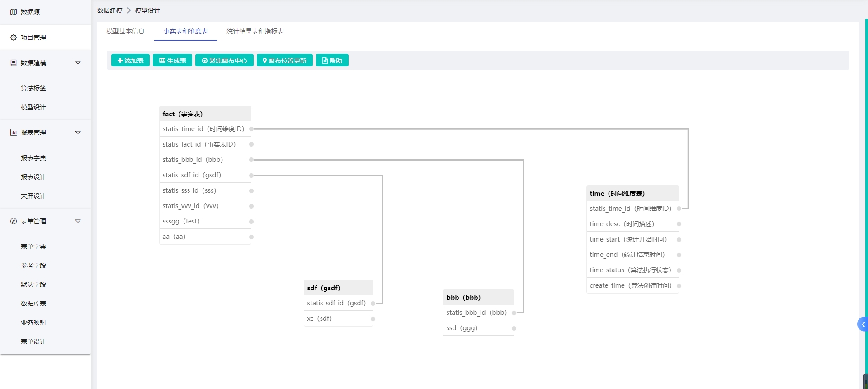
Task: Open 模型设计 in sidebar
Action: (33, 107)
